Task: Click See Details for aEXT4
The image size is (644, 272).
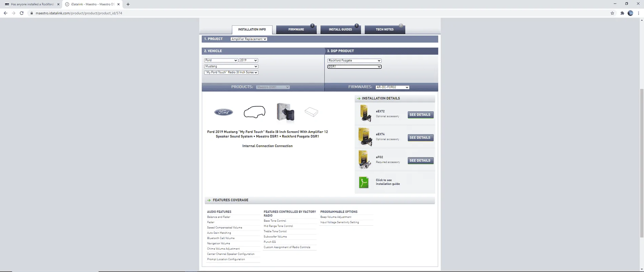Action: [420, 138]
